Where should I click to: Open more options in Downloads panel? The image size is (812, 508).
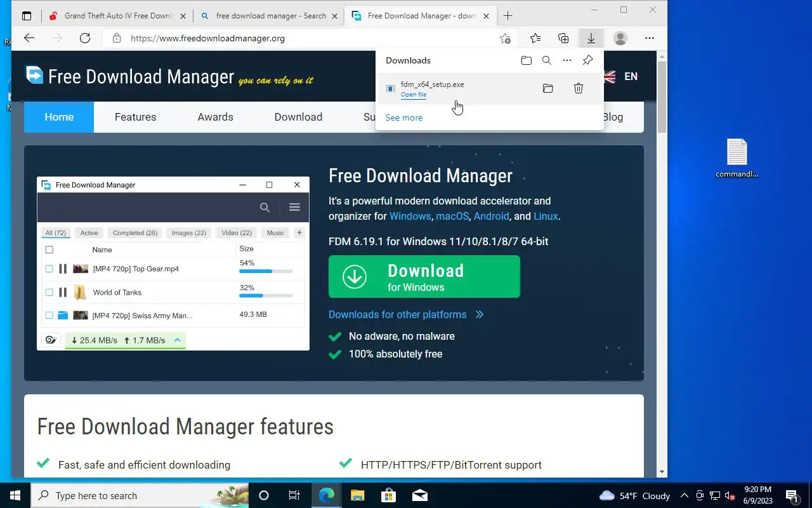point(567,60)
